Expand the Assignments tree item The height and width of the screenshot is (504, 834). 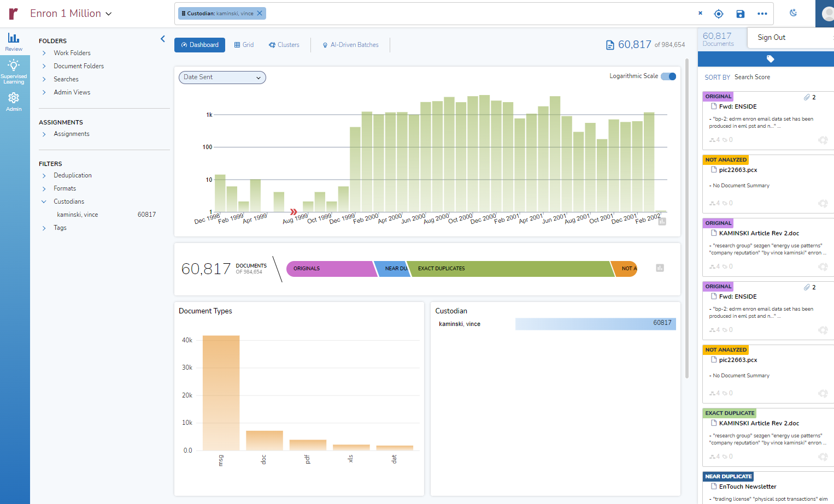coord(44,134)
